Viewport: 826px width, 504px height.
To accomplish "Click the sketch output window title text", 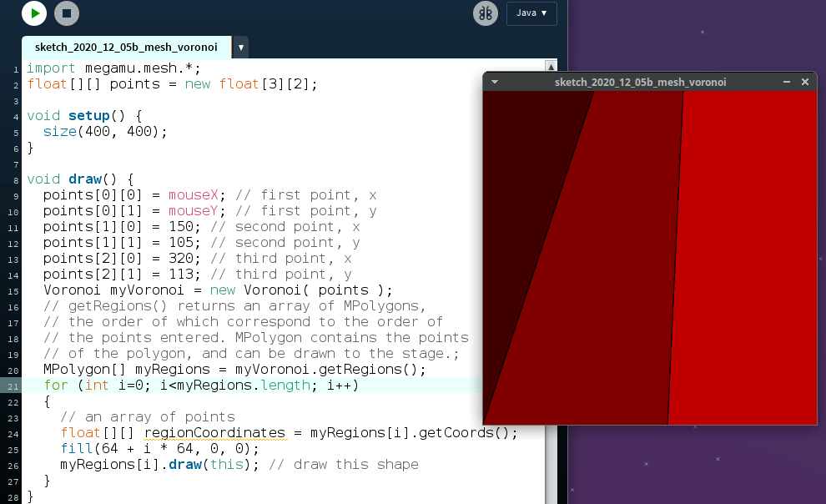I will click(x=640, y=82).
